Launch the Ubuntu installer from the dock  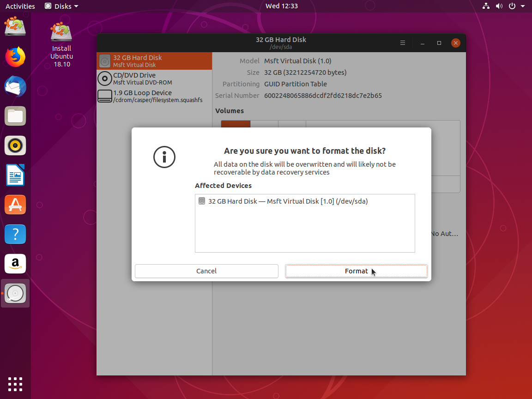[x=15, y=27]
